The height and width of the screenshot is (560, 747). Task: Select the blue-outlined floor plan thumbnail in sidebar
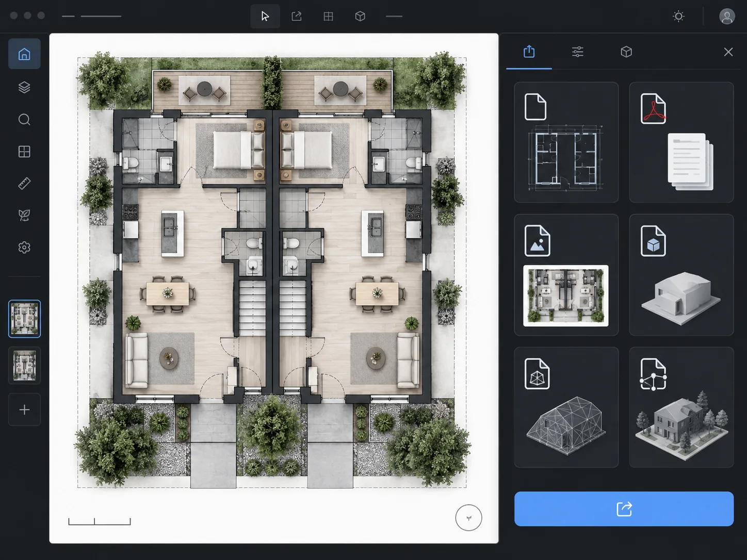pyautogui.click(x=24, y=319)
